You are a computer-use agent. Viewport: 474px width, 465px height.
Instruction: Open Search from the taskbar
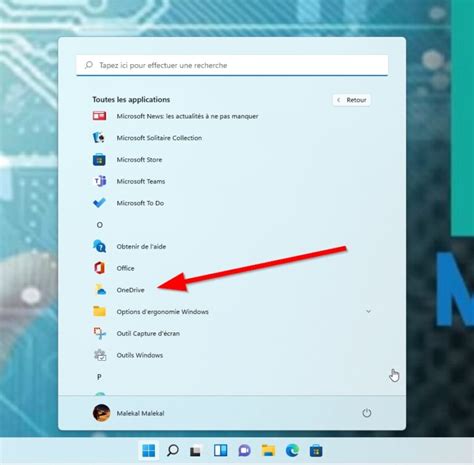(x=172, y=451)
